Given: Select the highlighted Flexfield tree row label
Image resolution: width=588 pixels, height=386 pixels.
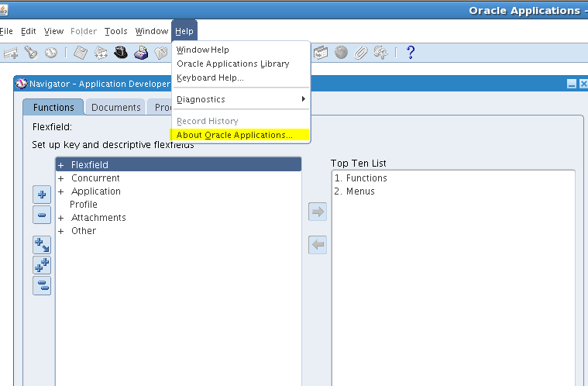Looking at the screenshot, I should (x=90, y=164).
